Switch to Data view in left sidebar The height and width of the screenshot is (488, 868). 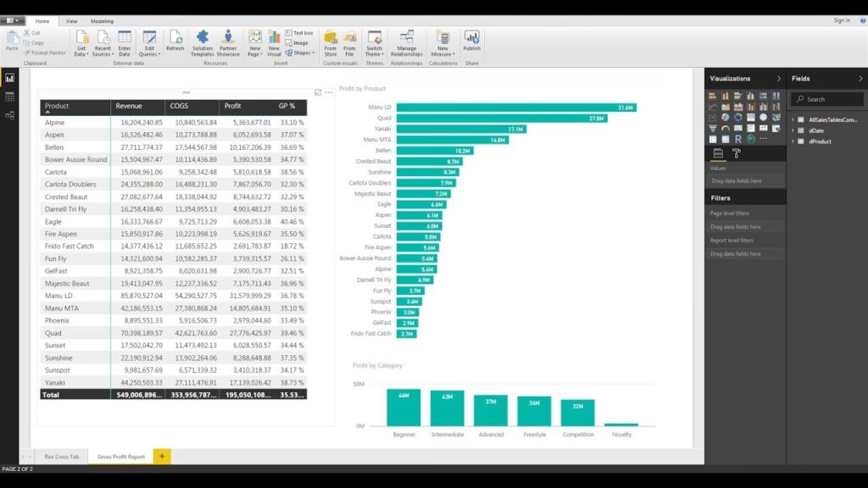coord(9,97)
